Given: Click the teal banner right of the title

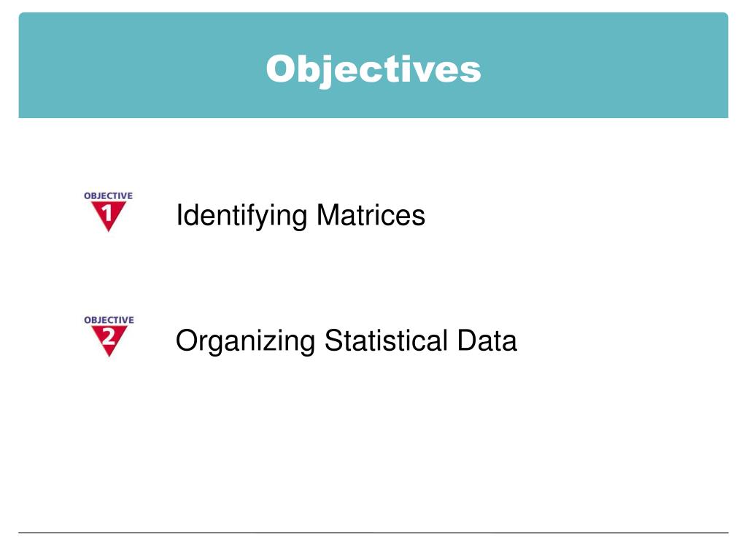Looking at the screenshot, I should point(605,65).
